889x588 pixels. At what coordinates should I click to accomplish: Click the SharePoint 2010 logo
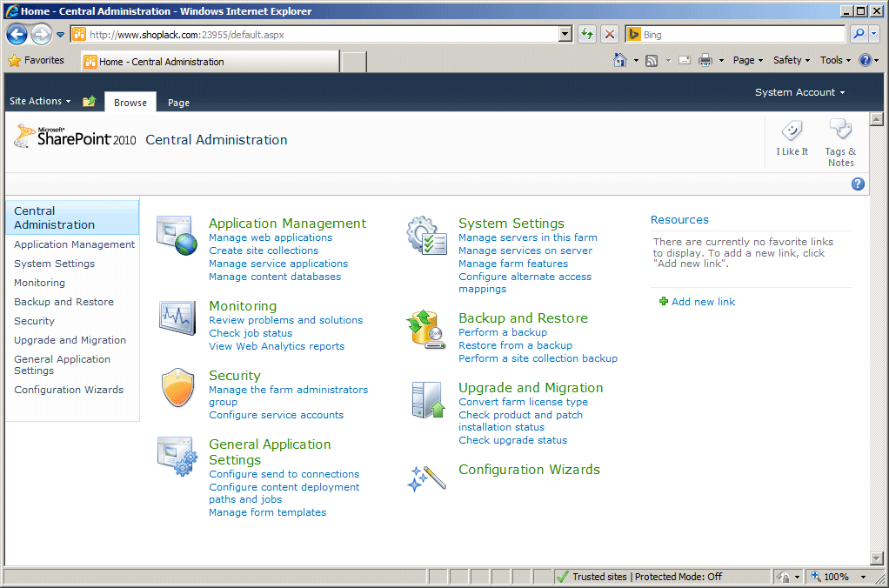coord(75,137)
